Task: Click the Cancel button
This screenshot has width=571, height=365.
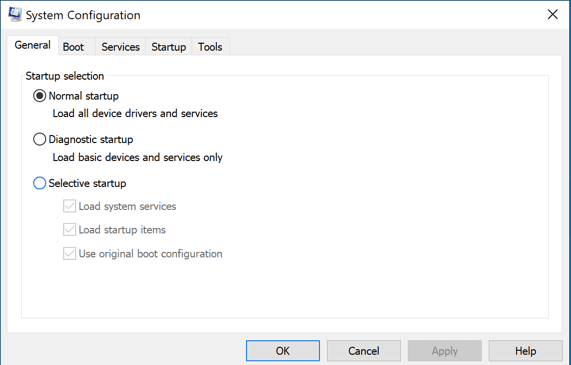Action: pyautogui.click(x=364, y=351)
